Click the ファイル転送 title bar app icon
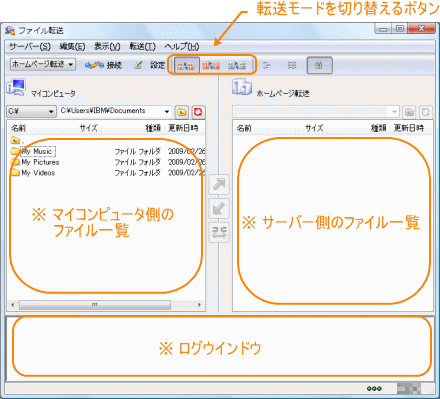 [x=10, y=31]
